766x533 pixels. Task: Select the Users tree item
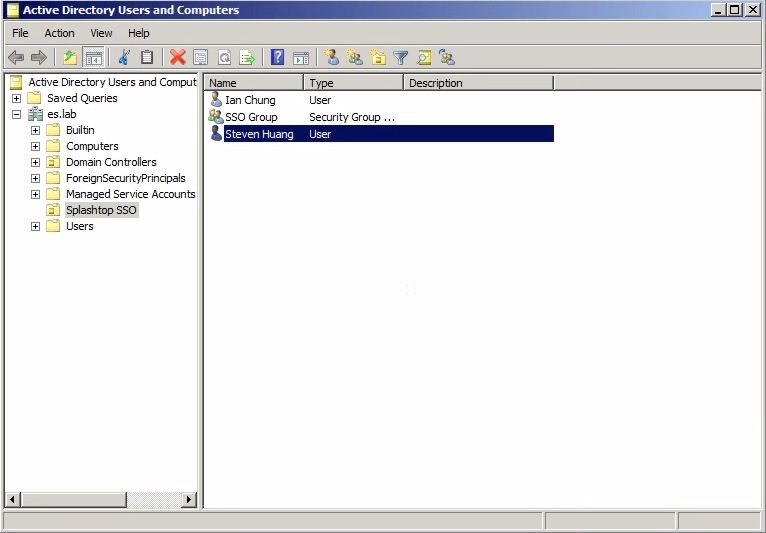[80, 226]
